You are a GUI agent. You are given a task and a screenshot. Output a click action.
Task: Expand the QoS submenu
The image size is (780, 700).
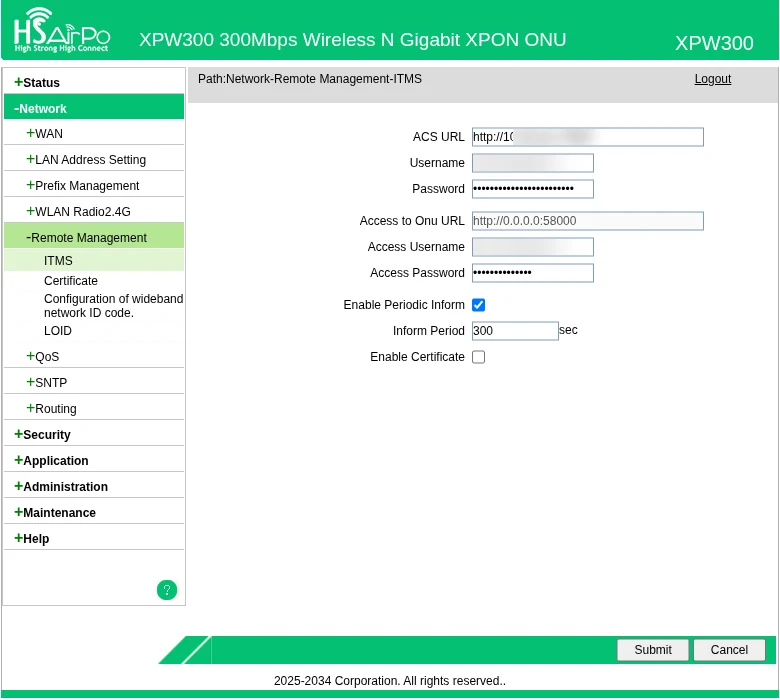(x=42, y=357)
